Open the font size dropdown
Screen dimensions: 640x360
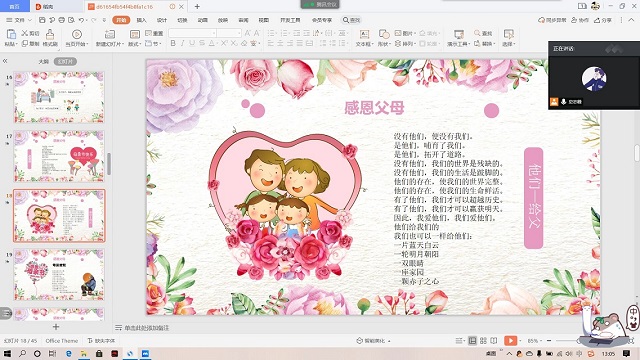(x=239, y=33)
